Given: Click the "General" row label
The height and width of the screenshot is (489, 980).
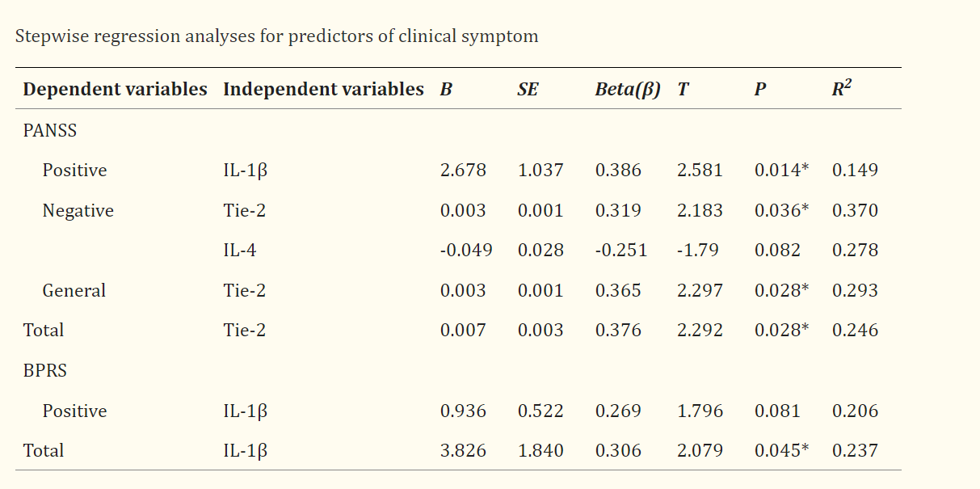Looking at the screenshot, I should pyautogui.click(x=74, y=291).
